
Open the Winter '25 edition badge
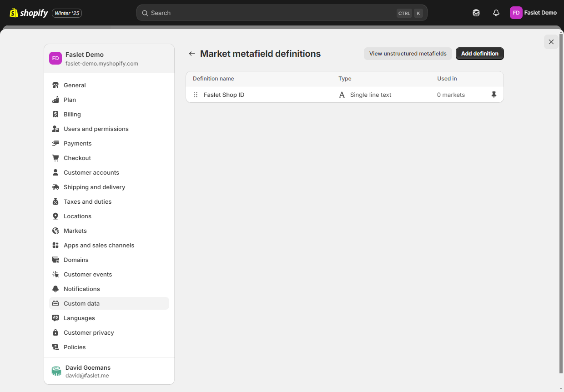tap(67, 13)
